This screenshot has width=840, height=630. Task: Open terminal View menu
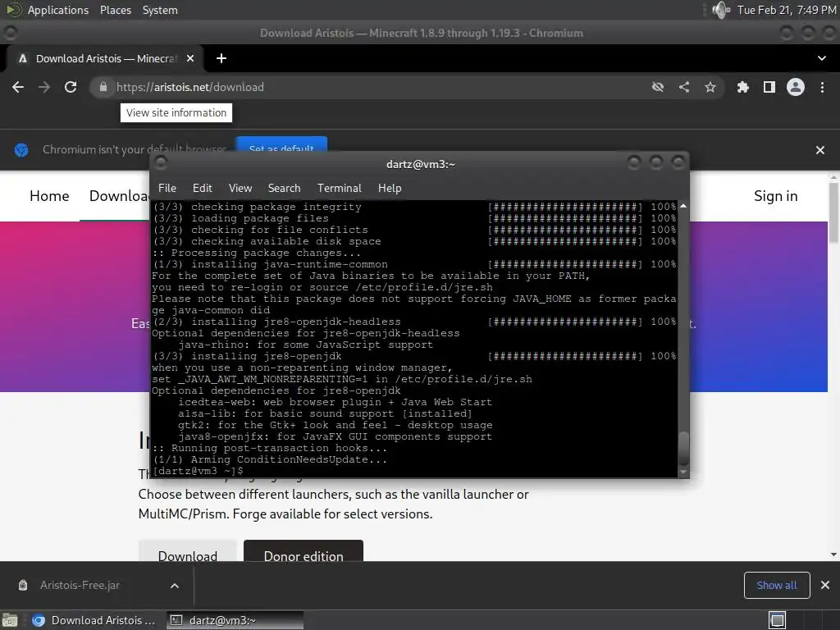pos(240,188)
